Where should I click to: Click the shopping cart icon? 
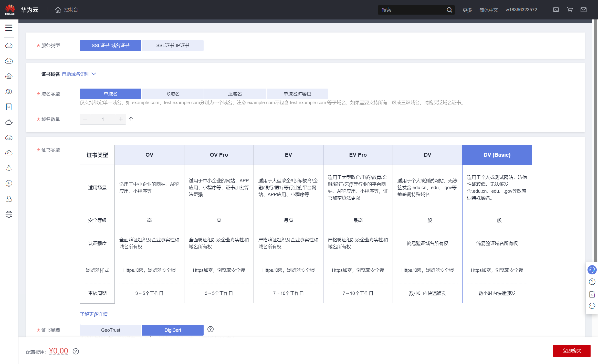point(570,10)
